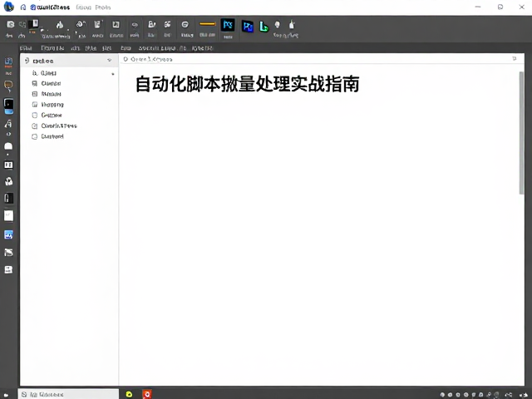
Task: Click the document's vertical scrollbar thumb
Action: coord(521,133)
